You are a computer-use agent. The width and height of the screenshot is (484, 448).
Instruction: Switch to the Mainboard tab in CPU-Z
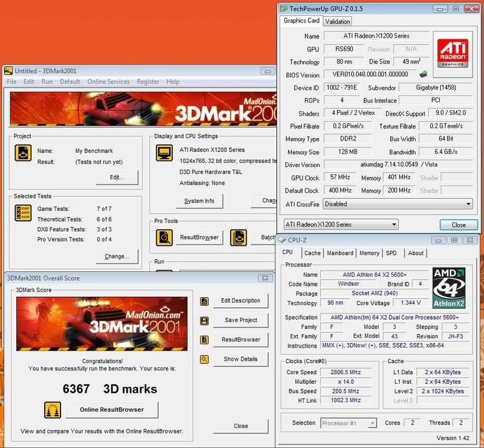click(x=340, y=253)
